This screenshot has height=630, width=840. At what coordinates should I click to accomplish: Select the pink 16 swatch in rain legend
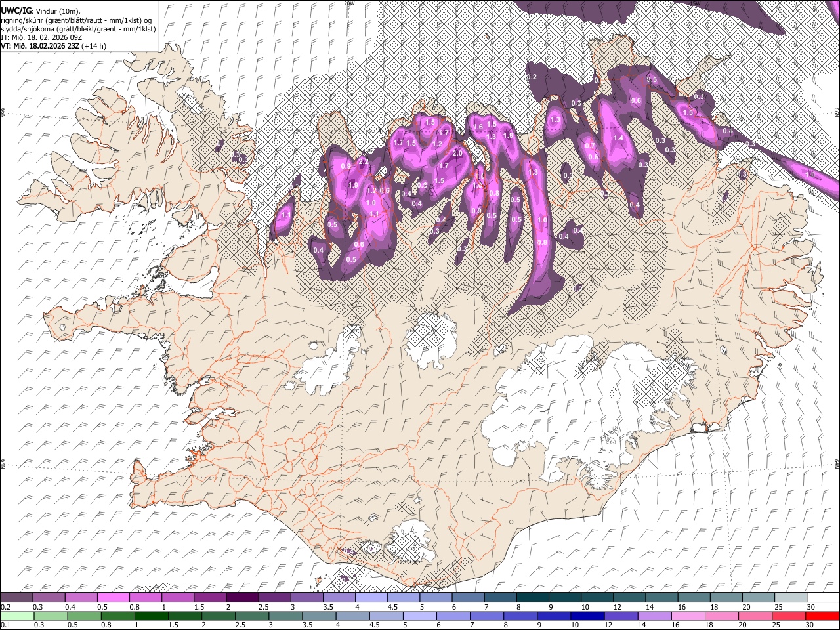click(x=688, y=616)
